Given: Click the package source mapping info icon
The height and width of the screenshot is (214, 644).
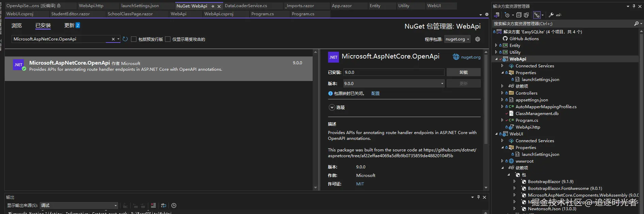Looking at the screenshot, I should (330, 93).
